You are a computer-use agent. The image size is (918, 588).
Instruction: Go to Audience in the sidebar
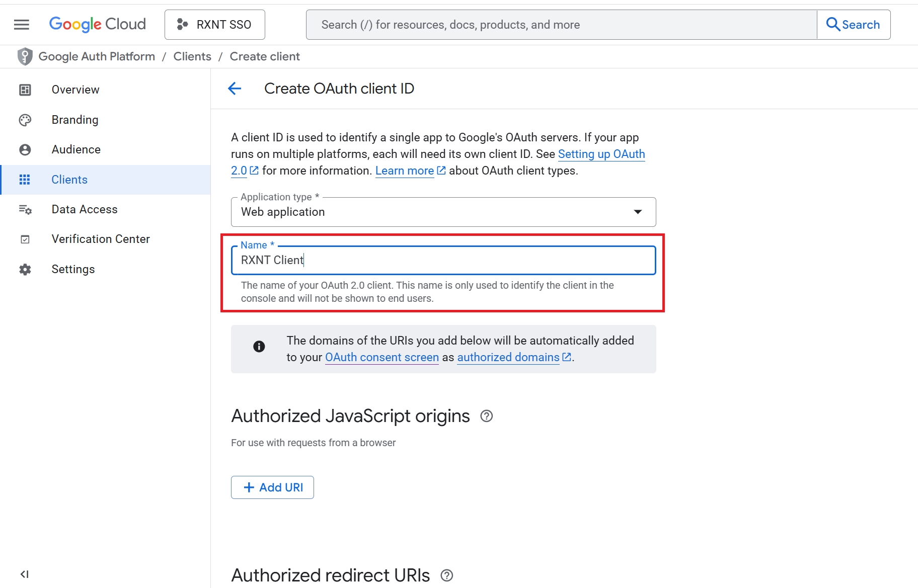(76, 149)
